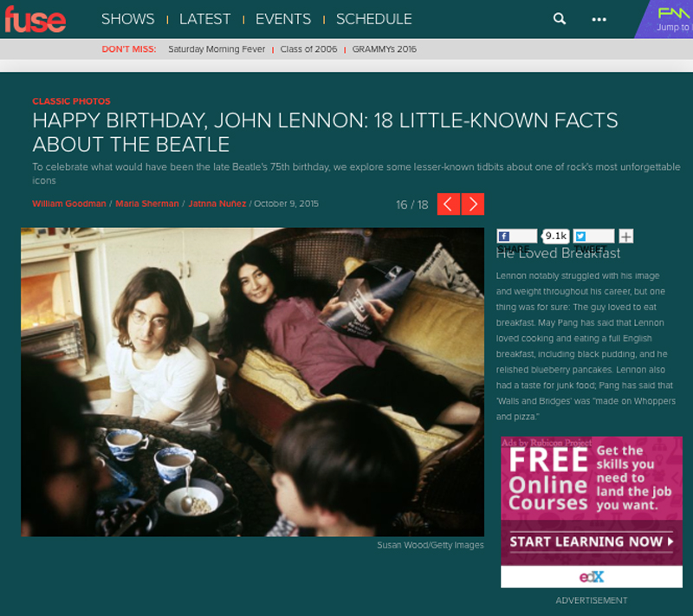Click Start Learning Now ad button
Image resolution: width=693 pixels, height=616 pixels.
point(592,541)
